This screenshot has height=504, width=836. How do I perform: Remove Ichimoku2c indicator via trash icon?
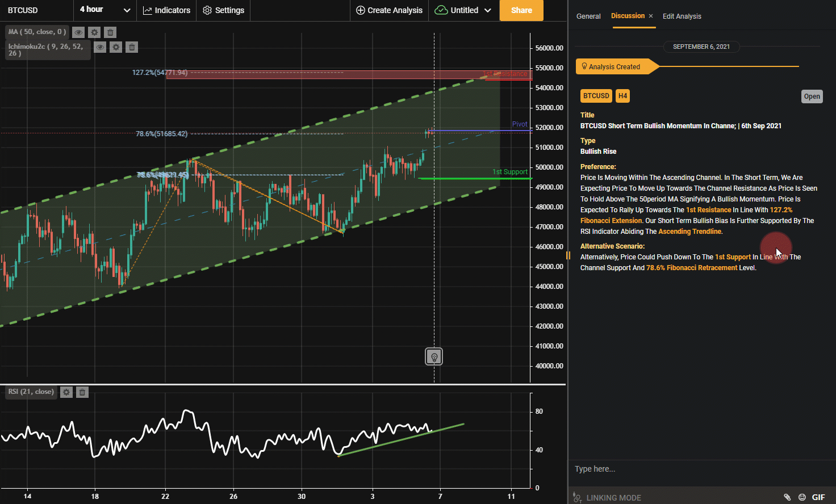(x=132, y=47)
